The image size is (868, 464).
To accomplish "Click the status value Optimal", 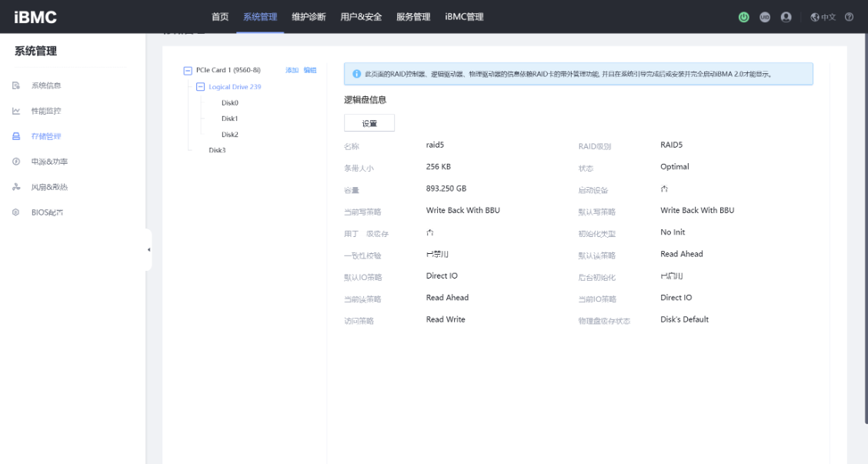I will [x=675, y=167].
